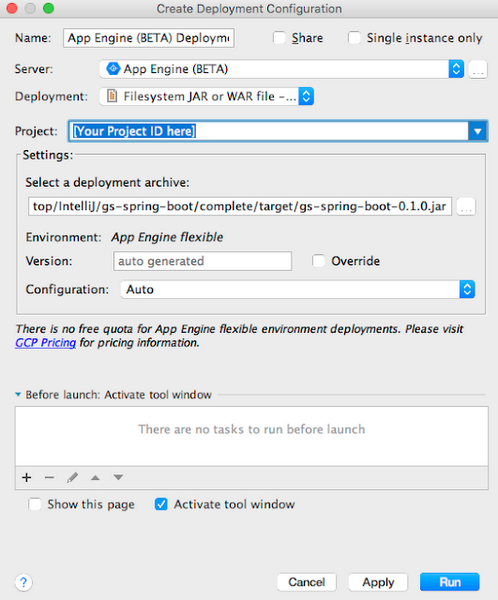Screen dimensions: 498x600
Task: Click the Apply button
Action: click(378, 582)
